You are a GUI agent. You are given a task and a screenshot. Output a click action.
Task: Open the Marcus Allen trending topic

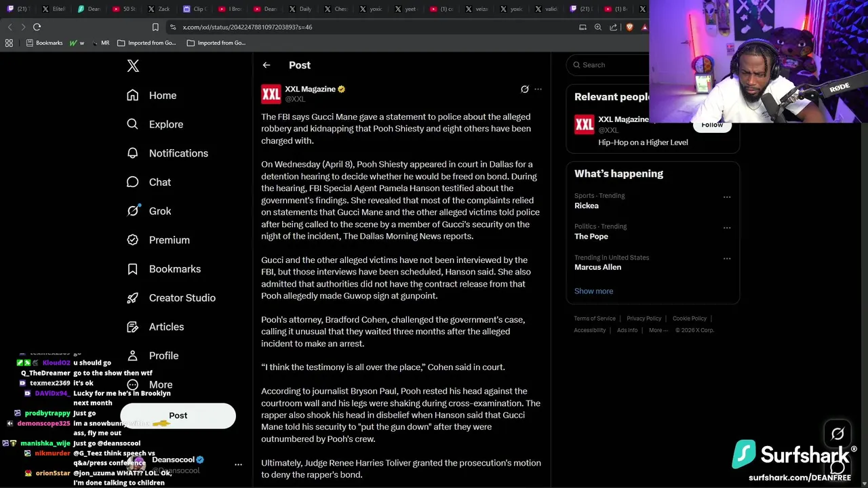coord(597,267)
